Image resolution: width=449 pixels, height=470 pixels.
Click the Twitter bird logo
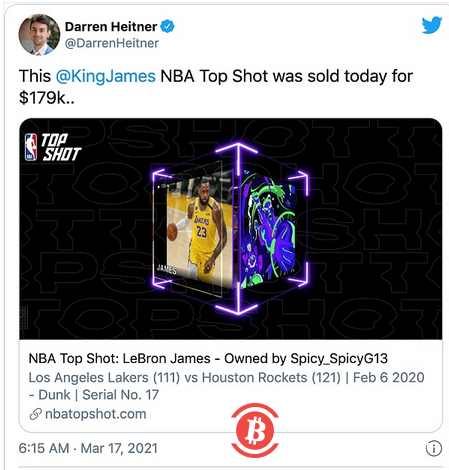tap(432, 25)
